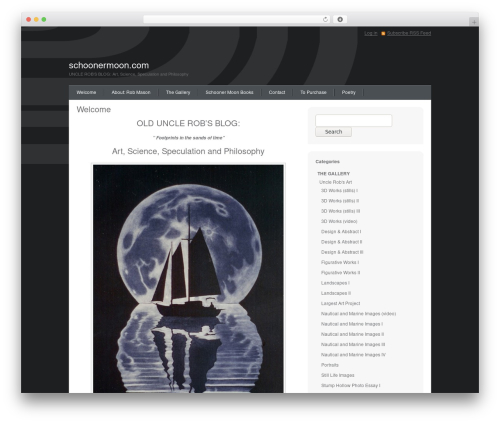This screenshot has height=423, width=500.
Task: Click the Search button
Action: [333, 132]
